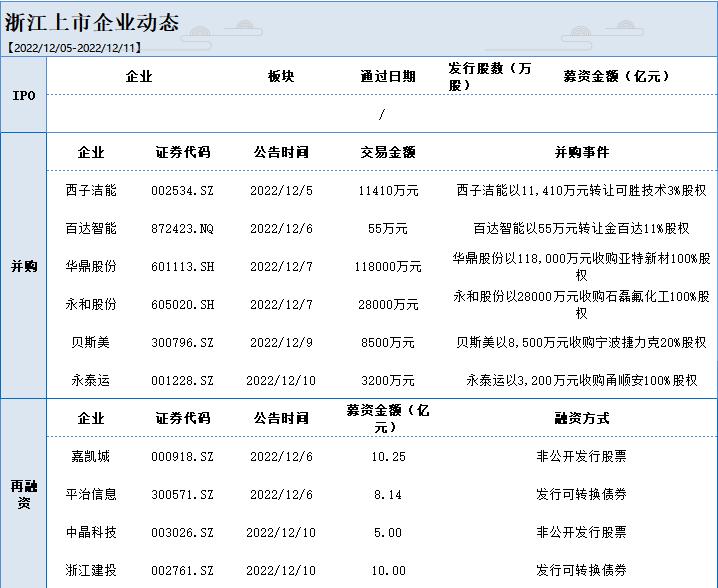Click the IPO 募资金额（亿元） header
This screenshot has height=588, width=718.
[x=616, y=76]
